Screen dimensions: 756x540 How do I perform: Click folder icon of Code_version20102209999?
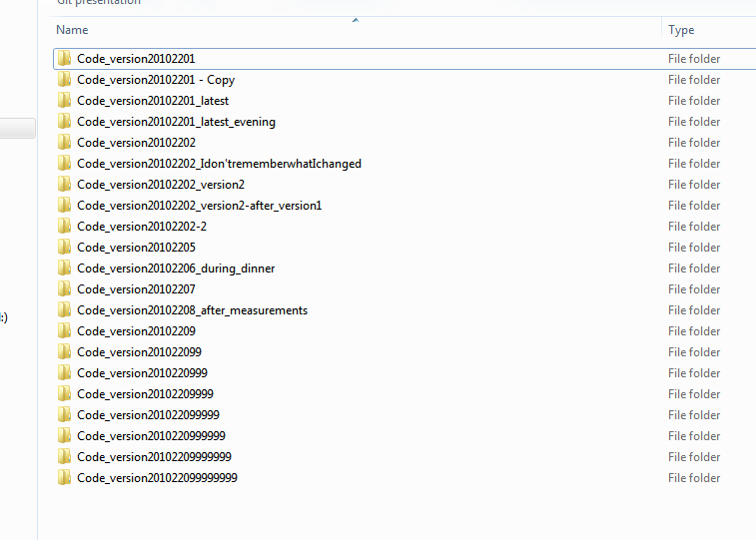pos(64,393)
